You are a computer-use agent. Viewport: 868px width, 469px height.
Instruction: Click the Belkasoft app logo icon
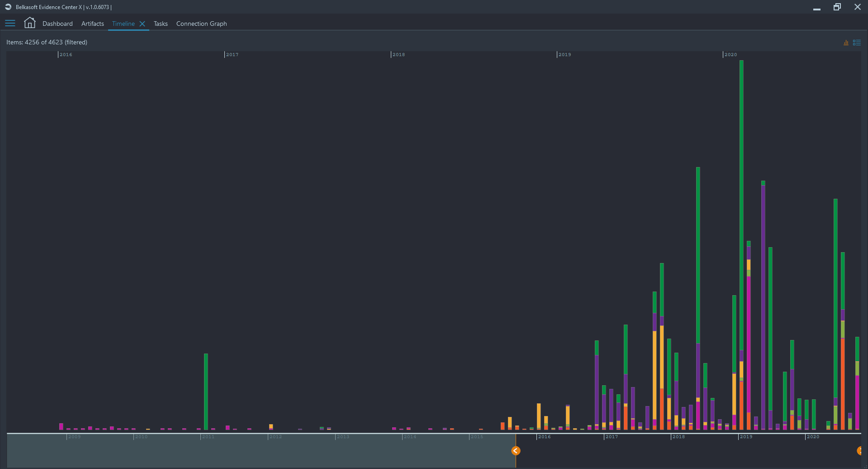click(8, 7)
